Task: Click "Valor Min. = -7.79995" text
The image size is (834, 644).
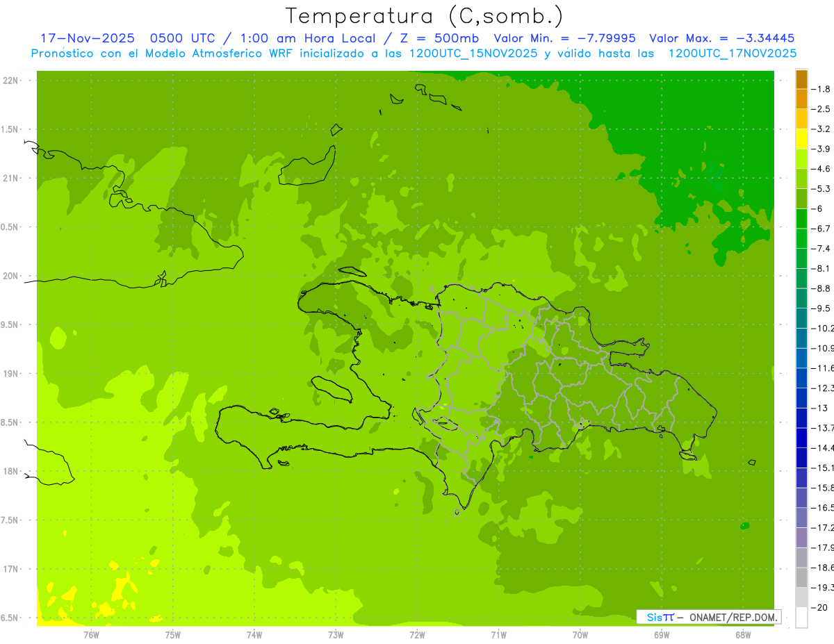Action: click(564, 38)
